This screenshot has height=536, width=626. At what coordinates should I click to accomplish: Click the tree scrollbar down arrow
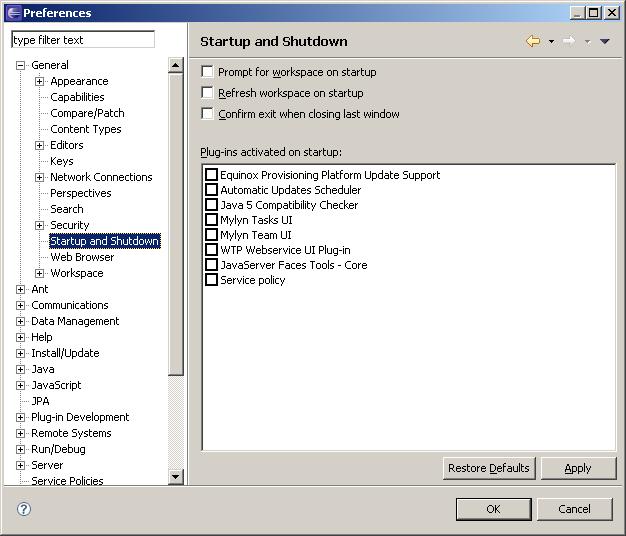tap(176, 476)
